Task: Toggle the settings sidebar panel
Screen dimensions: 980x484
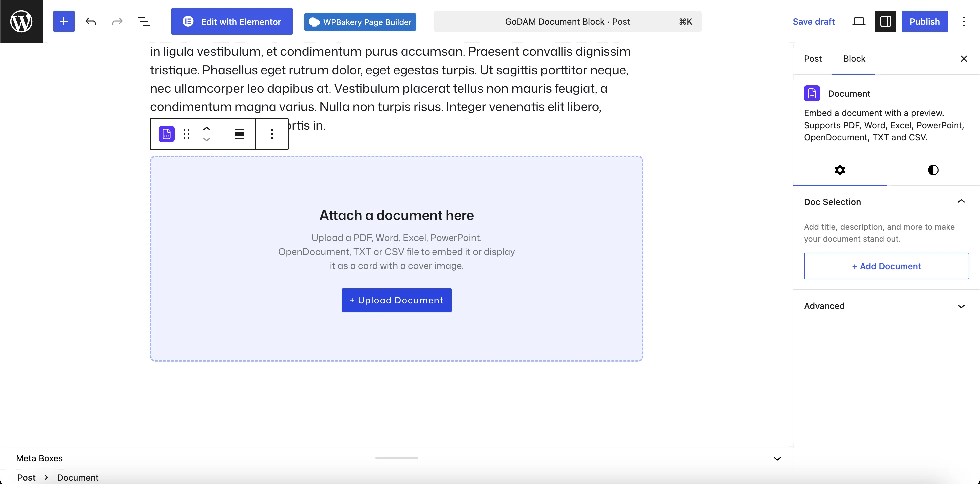Action: click(x=886, y=21)
